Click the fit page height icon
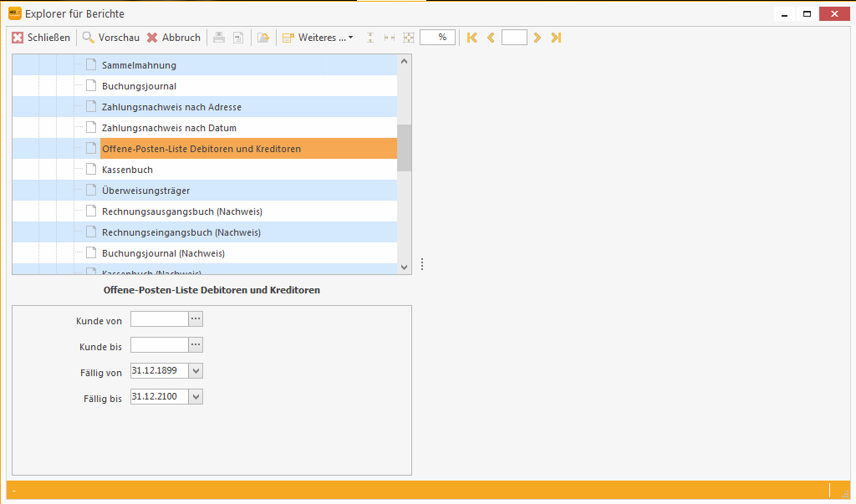Image resolution: width=856 pixels, height=504 pixels. point(370,37)
